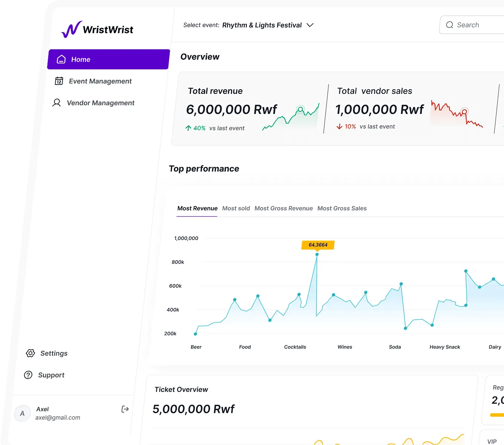This screenshot has height=445, width=504.
Task: Click the WristWrist logo icon
Action: click(72, 29)
